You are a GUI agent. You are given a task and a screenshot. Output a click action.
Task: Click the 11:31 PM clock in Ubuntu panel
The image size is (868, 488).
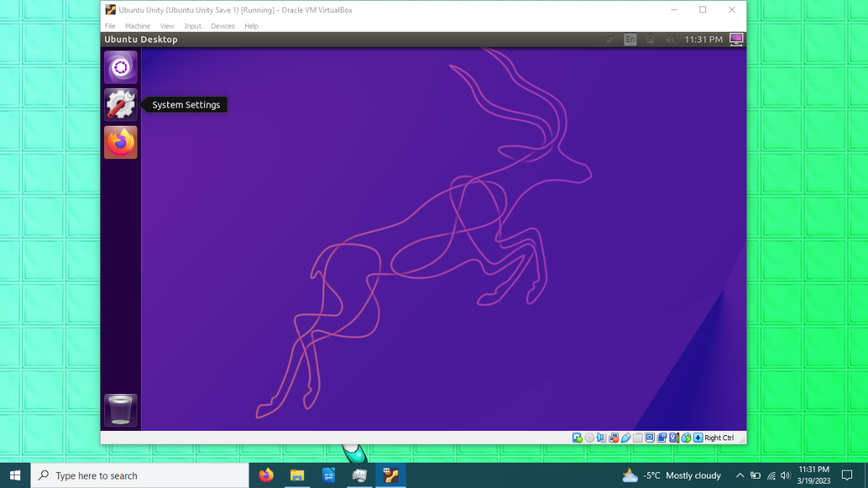click(x=703, y=40)
